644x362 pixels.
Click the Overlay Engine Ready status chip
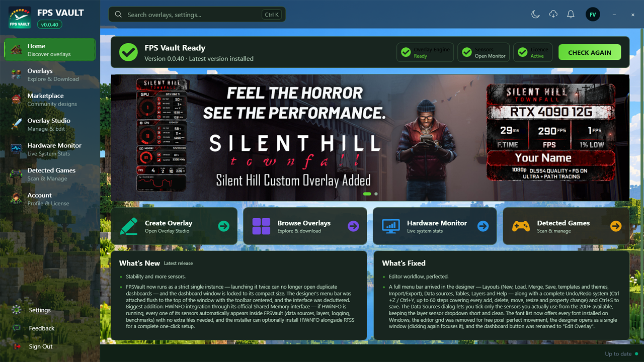tap(425, 52)
